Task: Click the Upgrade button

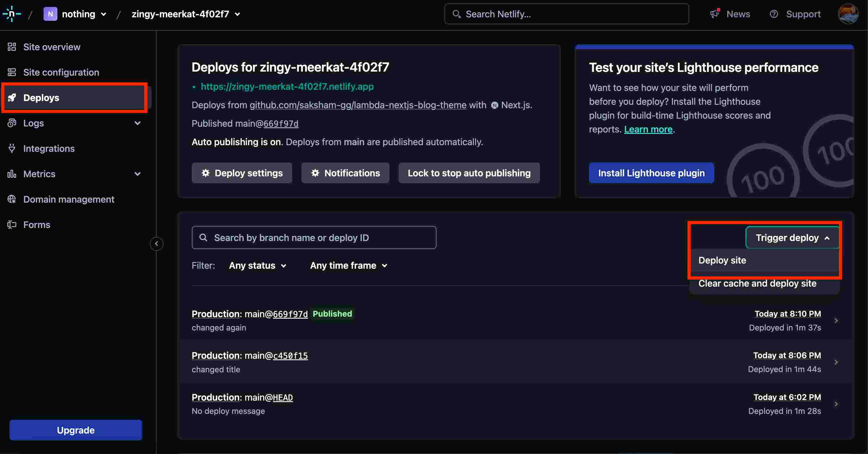Action: [76, 430]
